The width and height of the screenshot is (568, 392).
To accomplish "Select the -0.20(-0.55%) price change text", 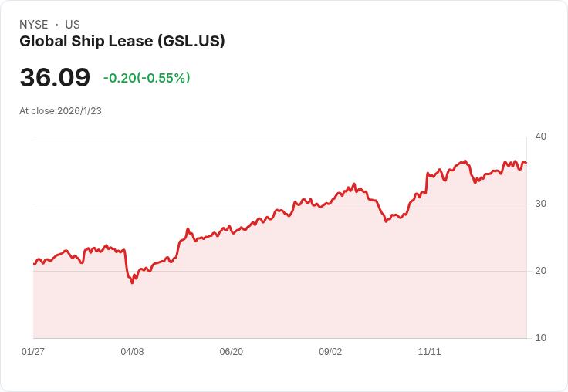I will pos(147,78).
